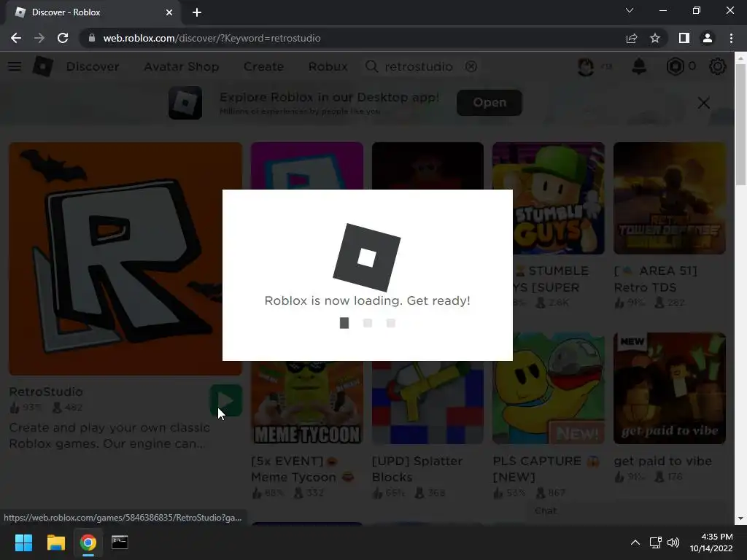Reload the page
The image size is (747, 560).
point(63,38)
